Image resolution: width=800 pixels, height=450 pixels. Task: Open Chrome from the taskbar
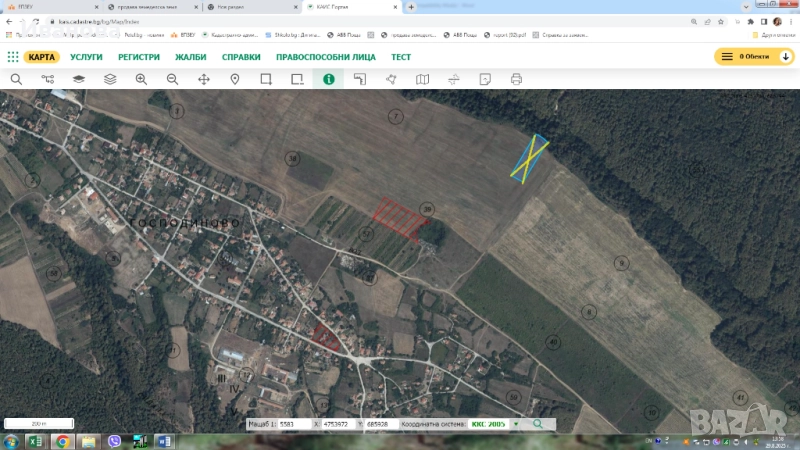(x=62, y=441)
